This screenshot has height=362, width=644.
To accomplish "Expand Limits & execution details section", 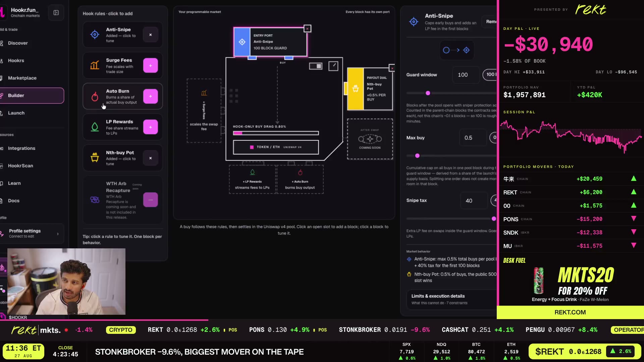I will (451, 299).
